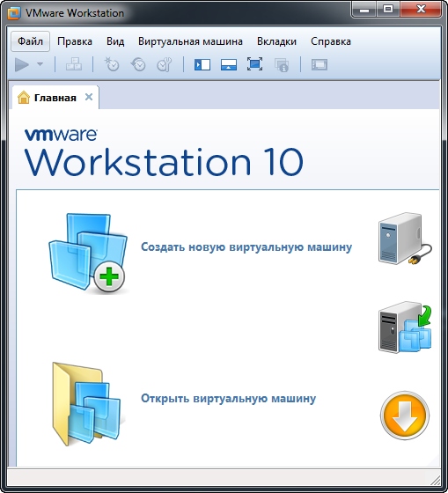Toggle the library sidebar view icon

pyautogui.click(x=202, y=64)
